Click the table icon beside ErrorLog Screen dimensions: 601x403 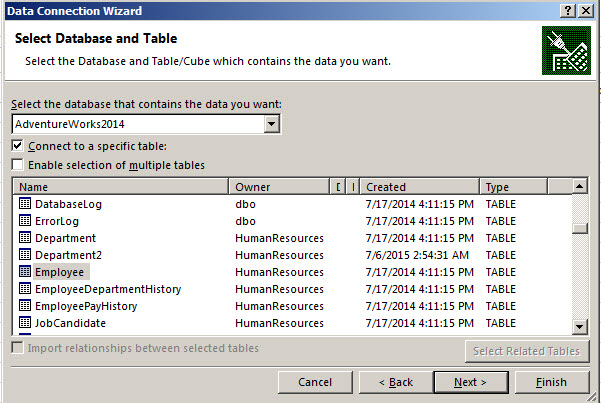click(x=25, y=221)
